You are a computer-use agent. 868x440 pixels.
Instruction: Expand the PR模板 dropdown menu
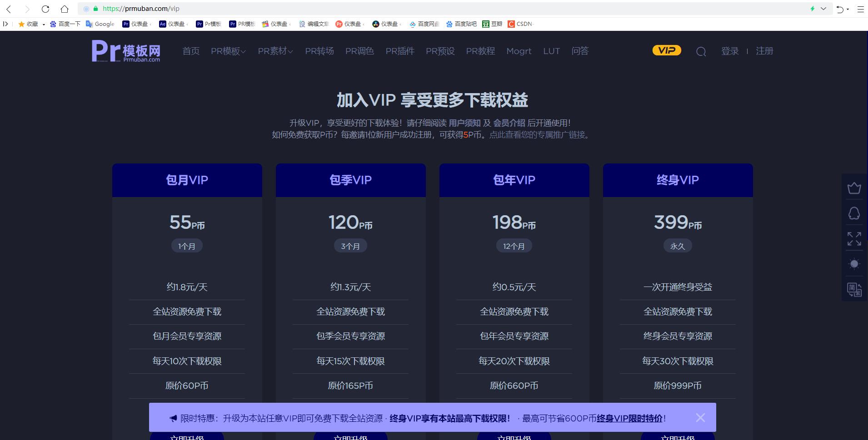coord(228,51)
